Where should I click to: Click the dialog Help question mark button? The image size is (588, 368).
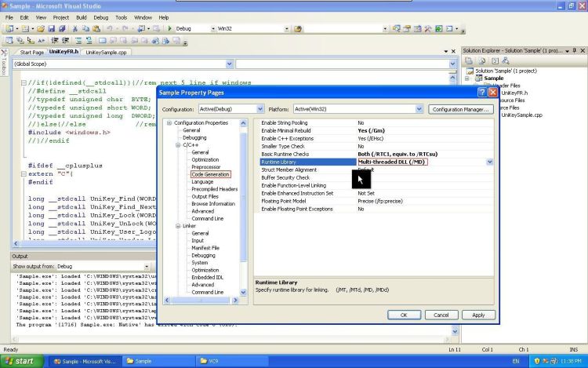(482, 93)
